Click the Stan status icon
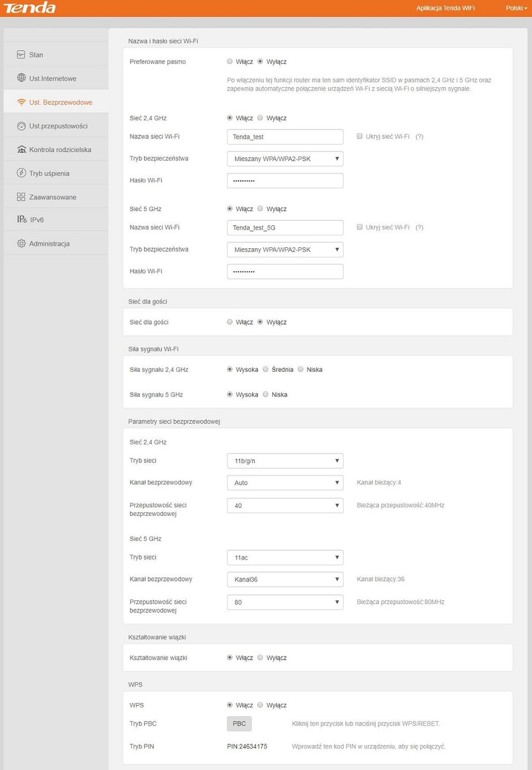Viewport: 532px width, 770px height. (x=21, y=55)
